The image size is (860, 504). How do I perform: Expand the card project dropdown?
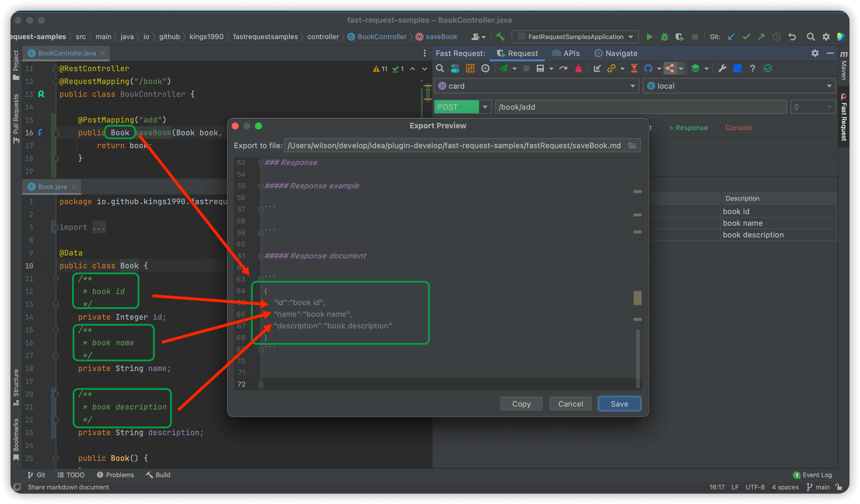click(632, 86)
